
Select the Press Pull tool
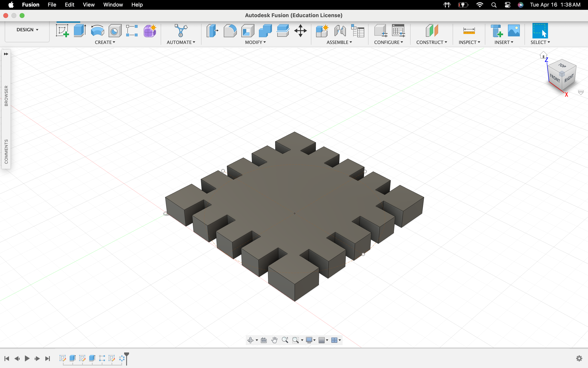[212, 31]
